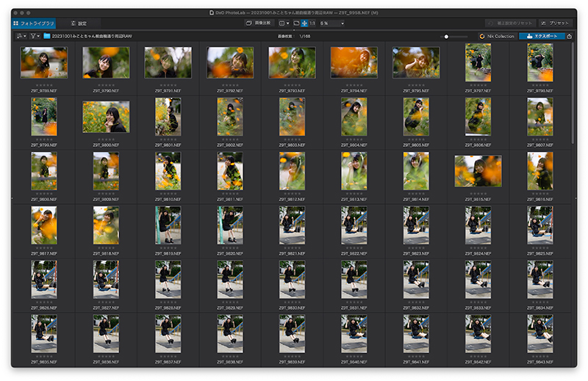
Task: Open the プリセット presets button
Action: (x=555, y=23)
